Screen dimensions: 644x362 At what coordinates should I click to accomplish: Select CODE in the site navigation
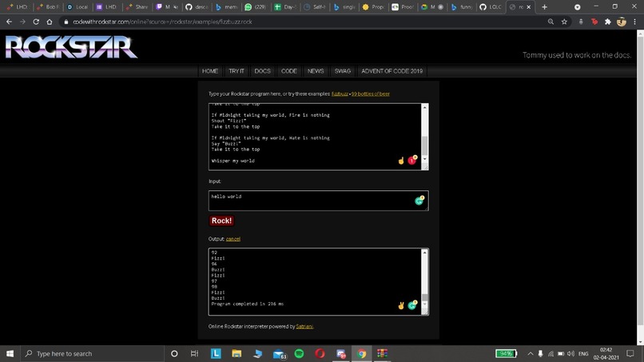point(288,71)
